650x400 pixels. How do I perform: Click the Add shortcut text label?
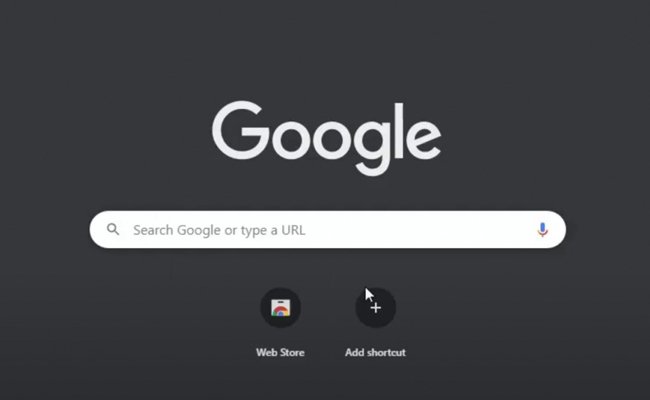tap(376, 352)
